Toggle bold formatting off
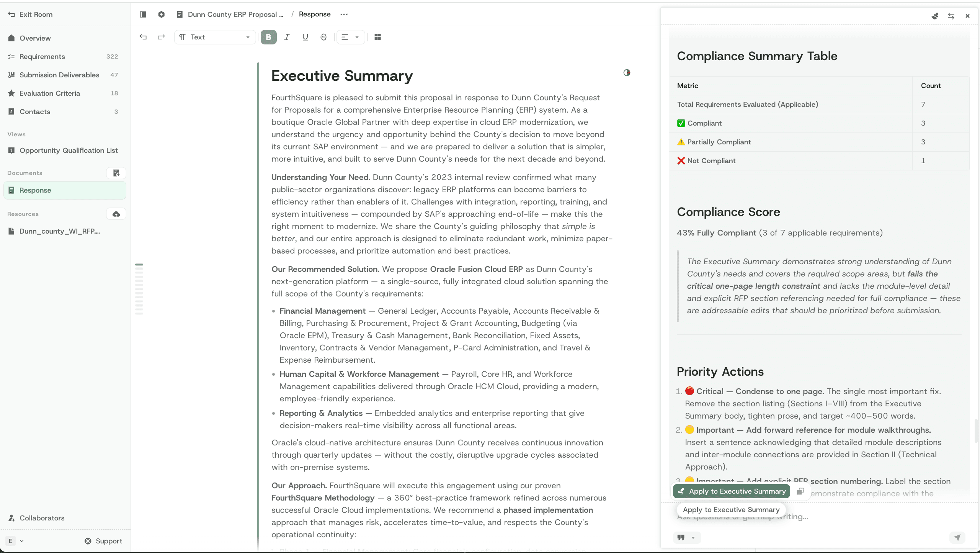 268,37
